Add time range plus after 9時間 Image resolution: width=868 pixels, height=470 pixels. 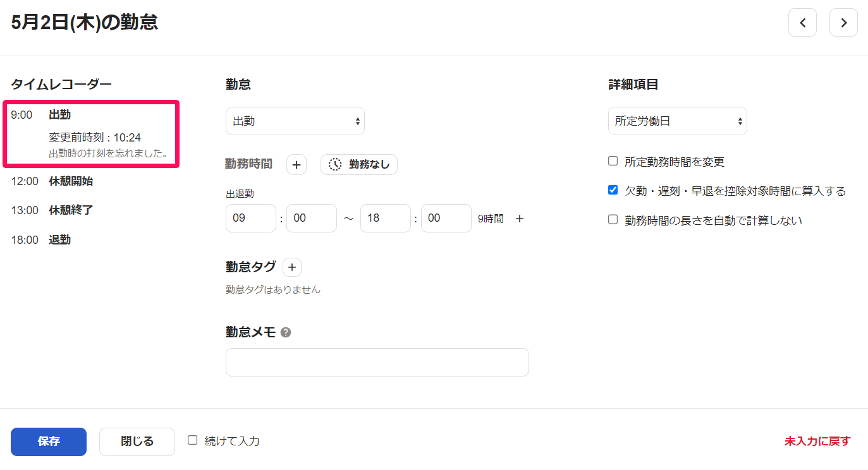point(520,219)
